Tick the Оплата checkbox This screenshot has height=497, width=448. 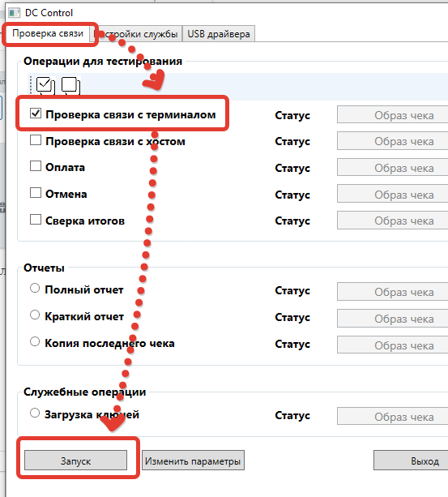(36, 165)
